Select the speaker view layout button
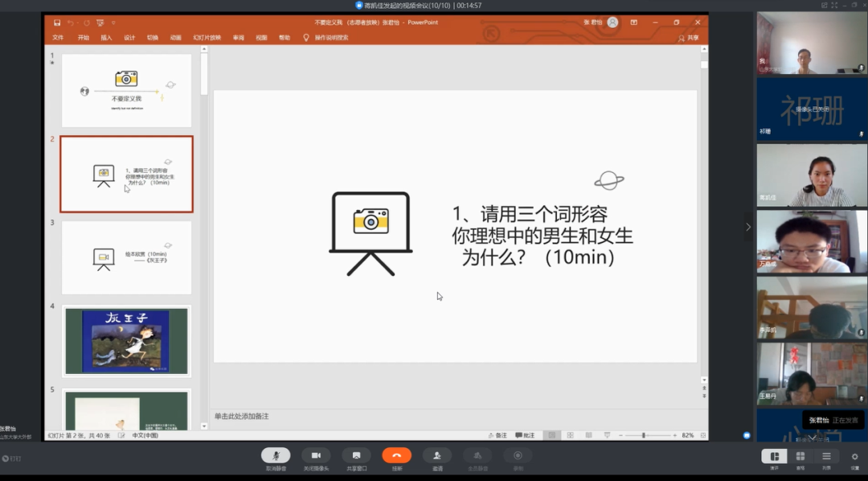The image size is (868, 481). click(x=774, y=457)
